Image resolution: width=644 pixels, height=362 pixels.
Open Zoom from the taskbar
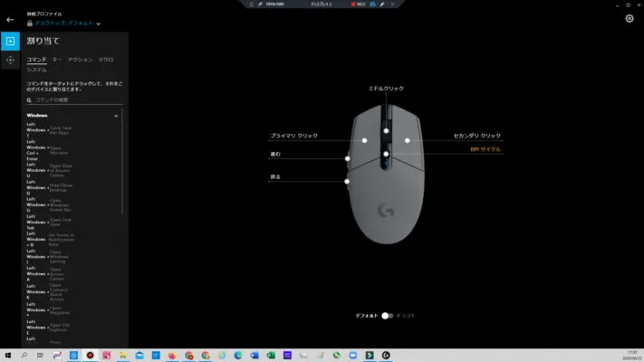353,356
